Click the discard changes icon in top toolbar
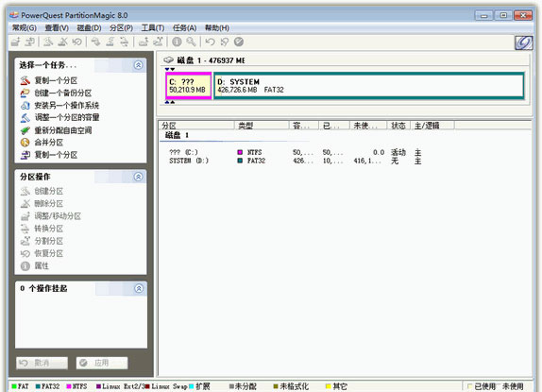This screenshot has height=392, width=542. point(225,42)
